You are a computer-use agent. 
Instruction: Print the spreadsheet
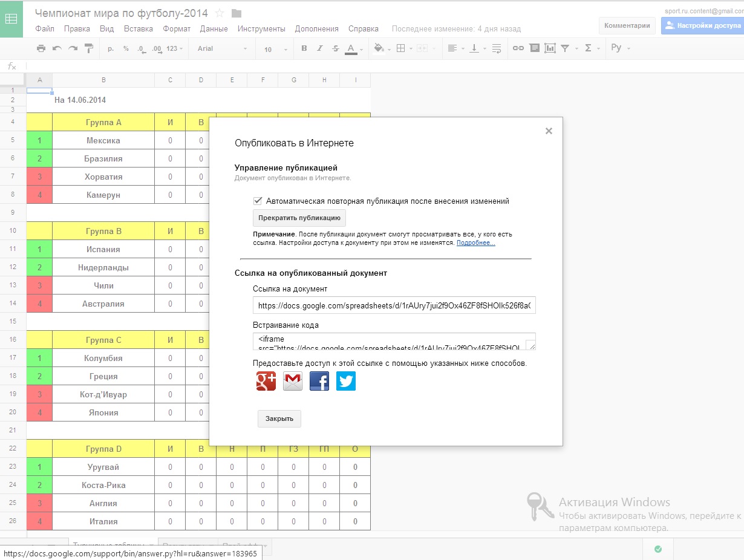(x=41, y=48)
